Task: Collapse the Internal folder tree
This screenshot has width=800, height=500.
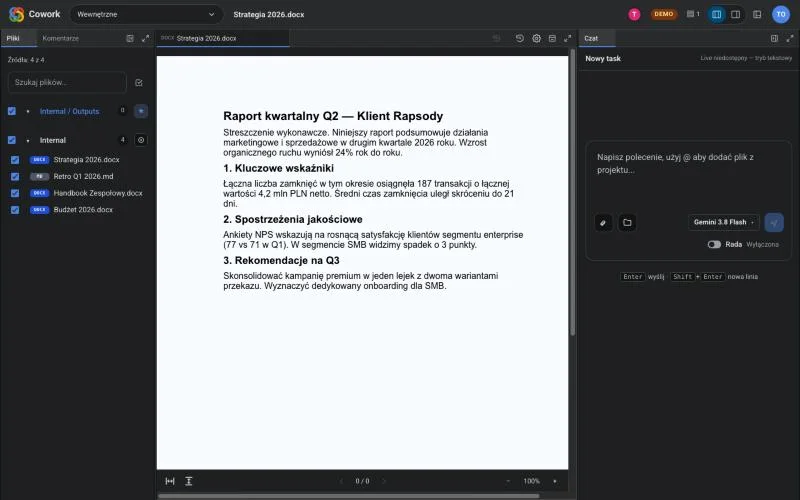Action: coord(28,140)
